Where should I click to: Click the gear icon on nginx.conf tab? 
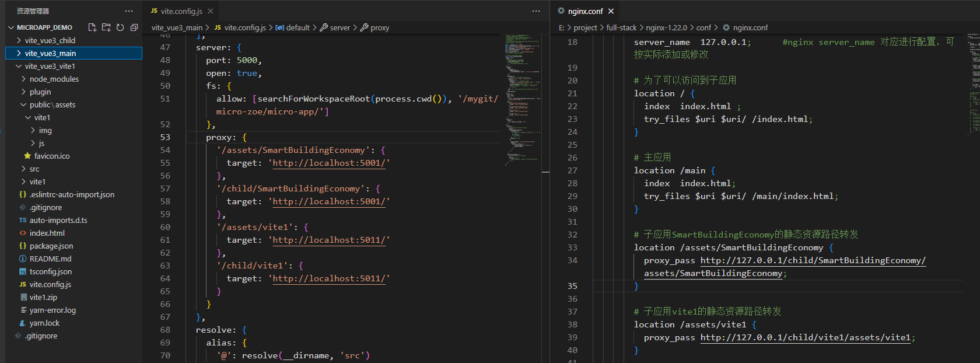click(x=561, y=11)
